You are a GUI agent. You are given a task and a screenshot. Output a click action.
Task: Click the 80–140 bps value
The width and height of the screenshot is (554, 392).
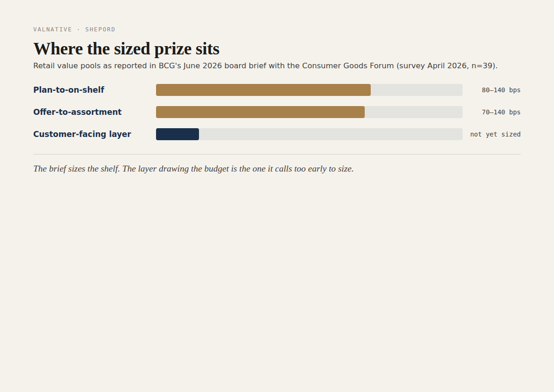pos(501,90)
